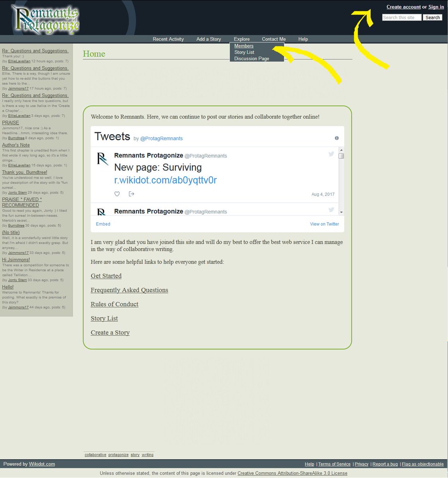The height and width of the screenshot is (478, 448).
Task: Open Creative Commons Attribution-ShareAlike 3.0 License link
Action: [292, 473]
